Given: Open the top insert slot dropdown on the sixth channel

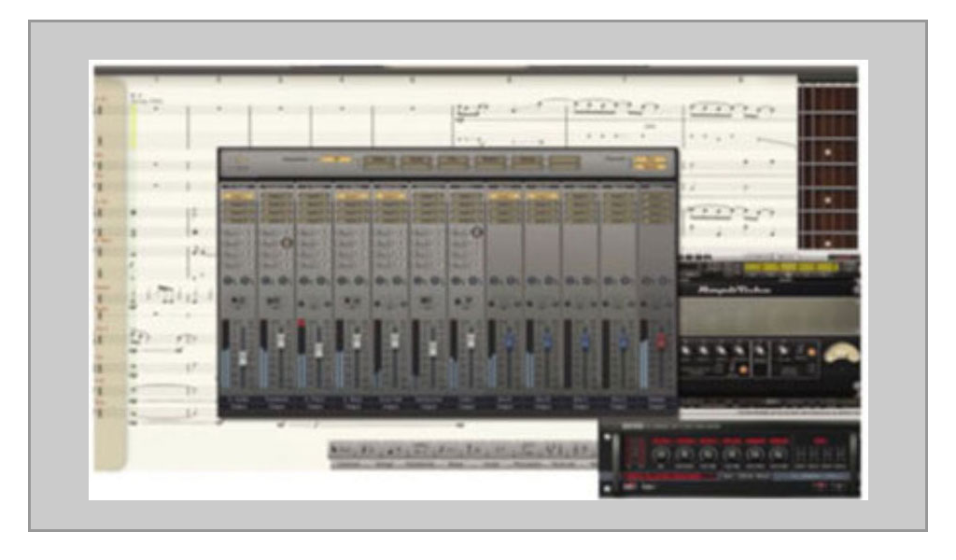Looking at the screenshot, I should point(428,198).
